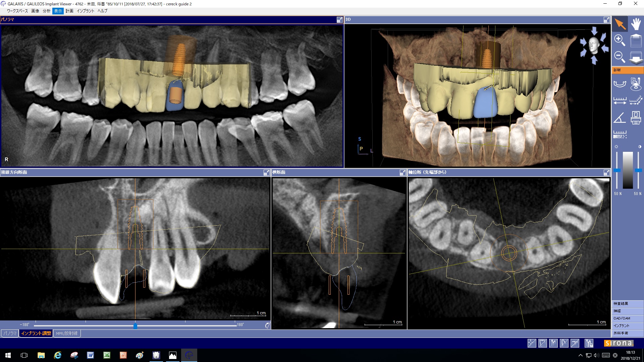The image size is (644, 362).
Task: Select the distance ruler measurement tool
Action: pyautogui.click(x=620, y=101)
